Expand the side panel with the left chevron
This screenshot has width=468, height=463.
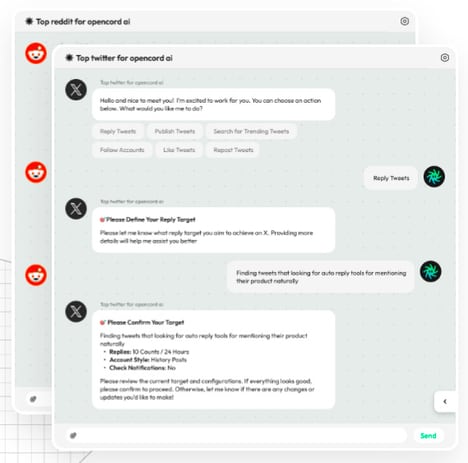pyautogui.click(x=445, y=401)
